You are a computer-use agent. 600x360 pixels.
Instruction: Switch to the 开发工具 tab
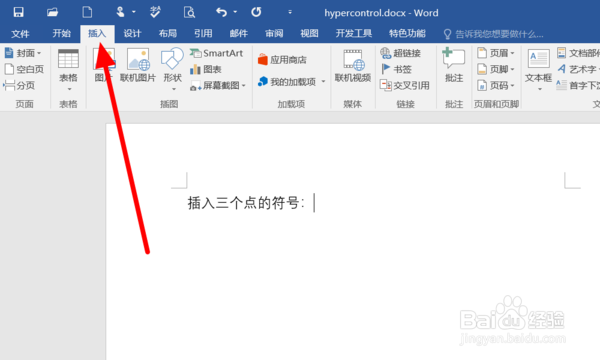pos(354,34)
